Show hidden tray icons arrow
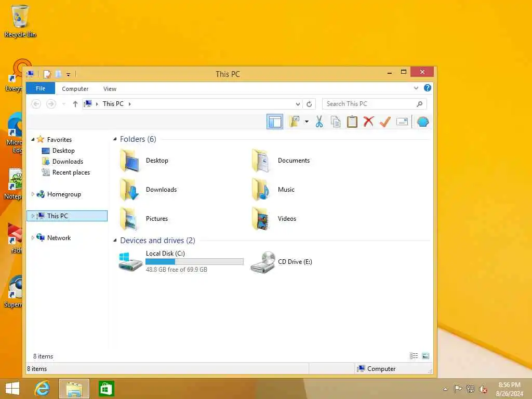 click(x=445, y=389)
